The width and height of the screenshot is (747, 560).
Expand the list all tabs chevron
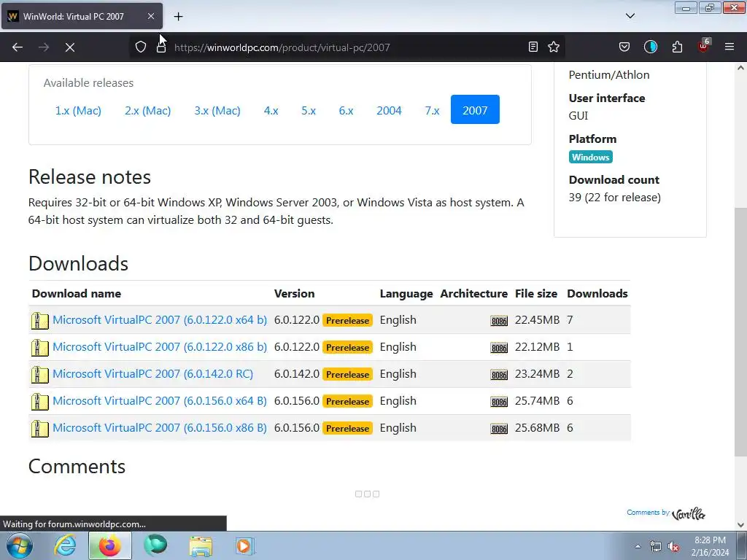pos(630,16)
